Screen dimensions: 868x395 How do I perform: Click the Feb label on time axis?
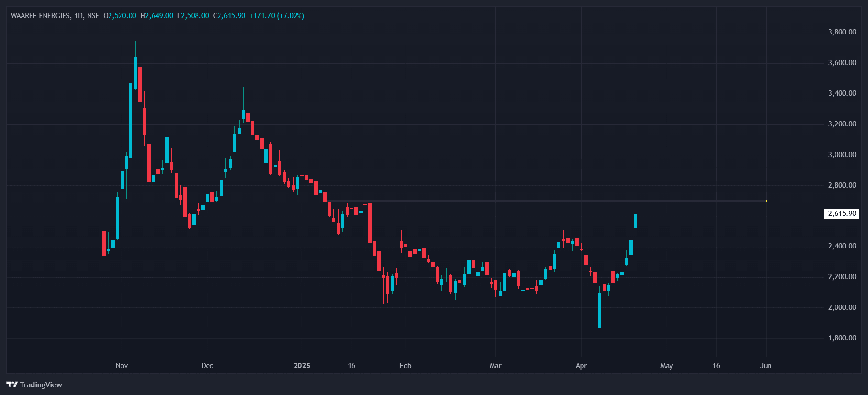pos(406,366)
